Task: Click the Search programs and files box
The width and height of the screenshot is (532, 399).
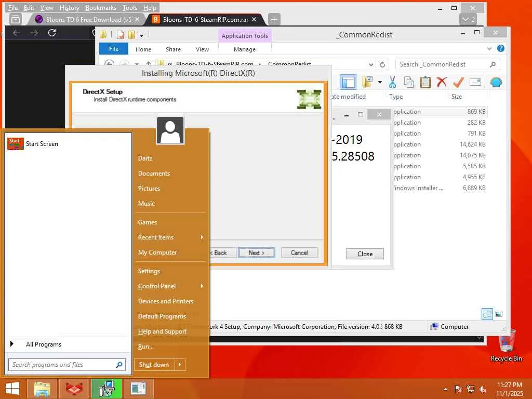Action: tap(67, 365)
